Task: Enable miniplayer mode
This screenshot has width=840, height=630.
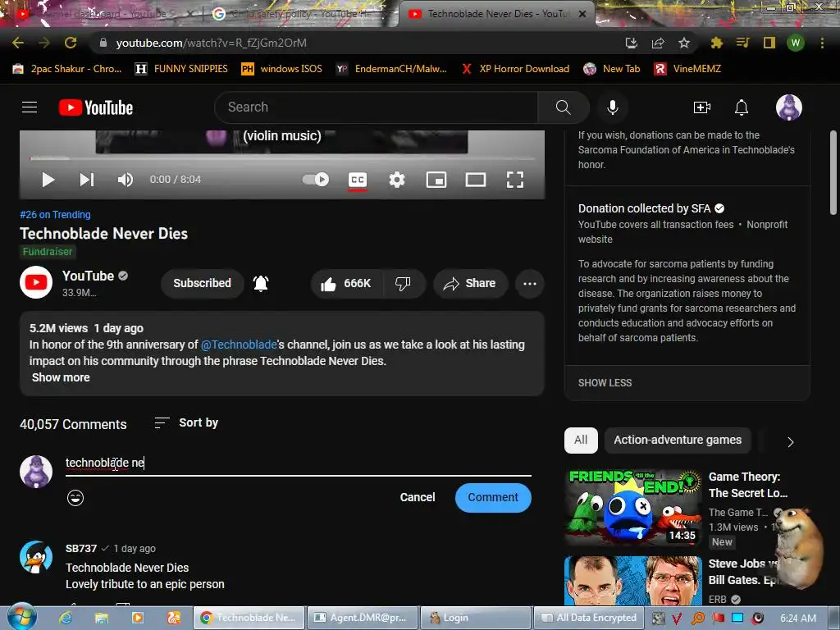Action: pyautogui.click(x=436, y=180)
